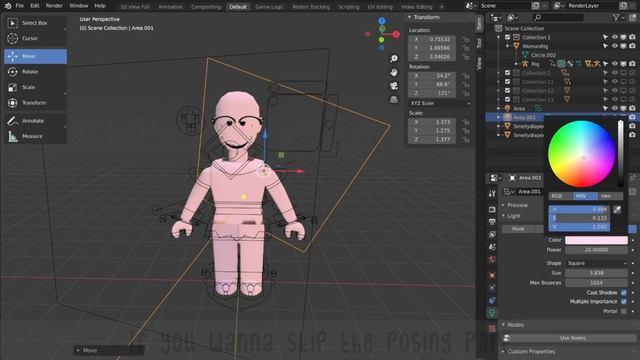
Task: Open the File menu
Action: pyautogui.click(x=19, y=6)
